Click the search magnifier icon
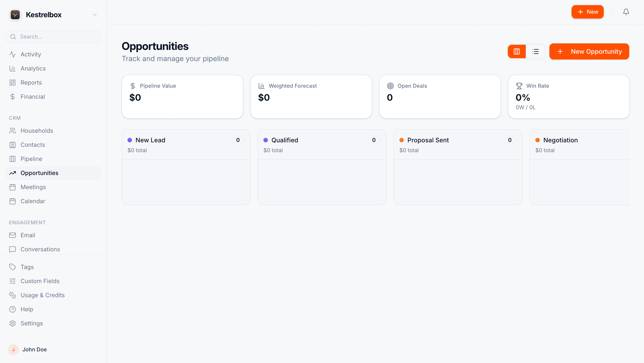 pos(13,36)
